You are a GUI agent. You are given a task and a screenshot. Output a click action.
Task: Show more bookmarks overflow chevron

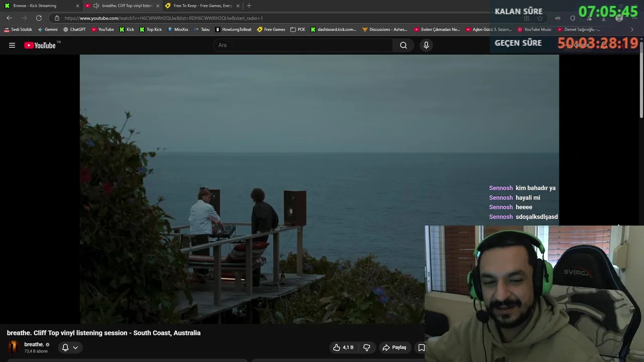pos(632,30)
